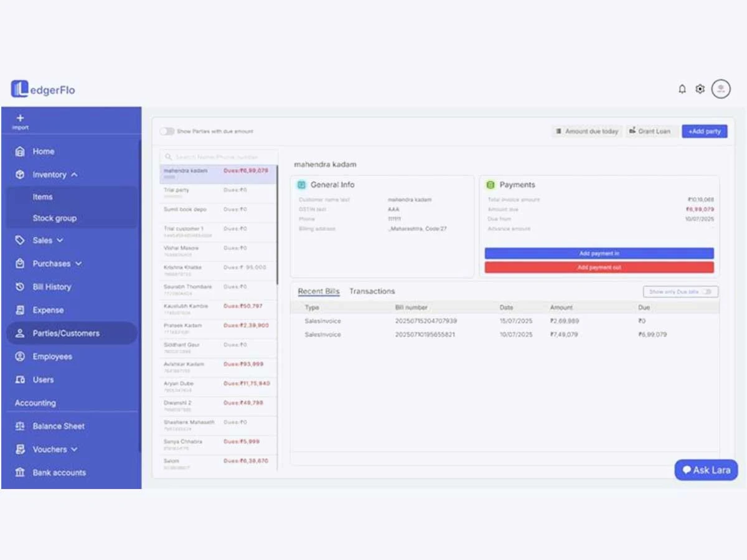Click the Bank accounts building icon
Image resolution: width=747 pixels, height=560 pixels.
tap(20, 472)
